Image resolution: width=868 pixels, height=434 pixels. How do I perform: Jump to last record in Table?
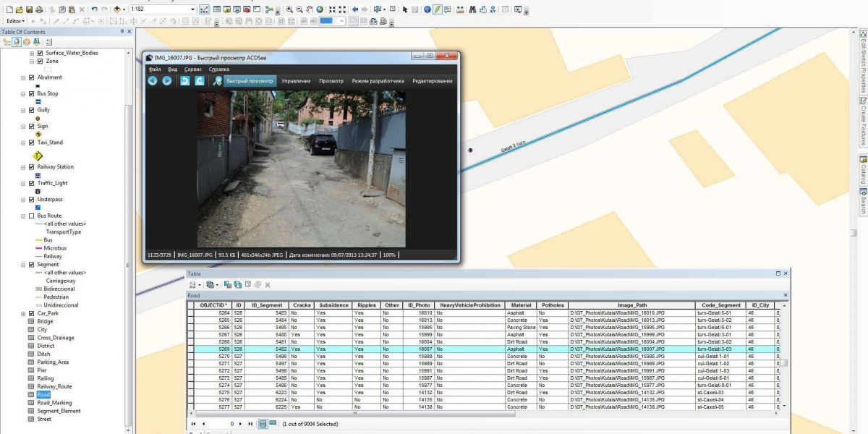pyautogui.click(x=250, y=423)
